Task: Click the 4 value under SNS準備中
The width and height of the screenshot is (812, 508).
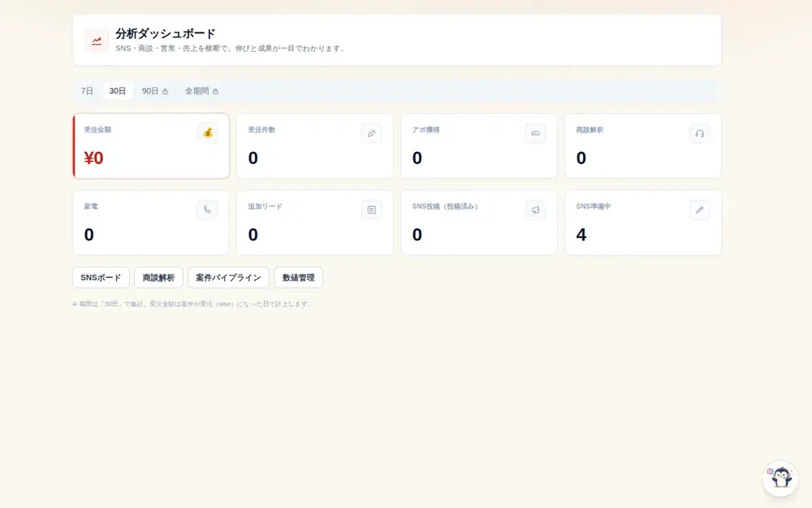Action: (581, 234)
